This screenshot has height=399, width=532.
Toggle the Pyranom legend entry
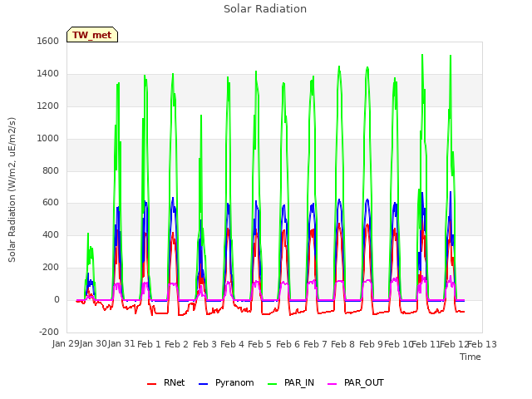tap(226, 382)
